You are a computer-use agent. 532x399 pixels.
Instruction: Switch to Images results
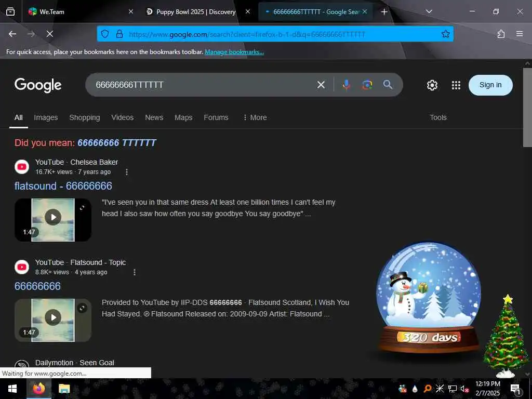46,117
